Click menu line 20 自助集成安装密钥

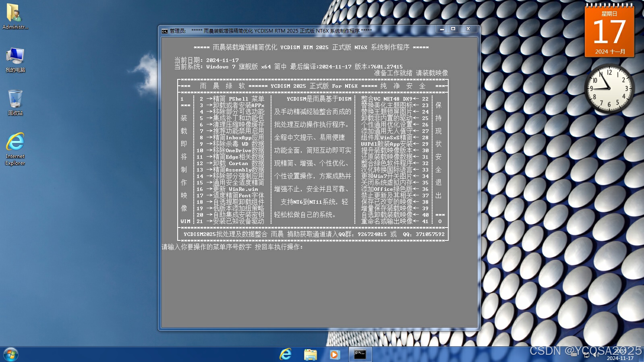230,215
